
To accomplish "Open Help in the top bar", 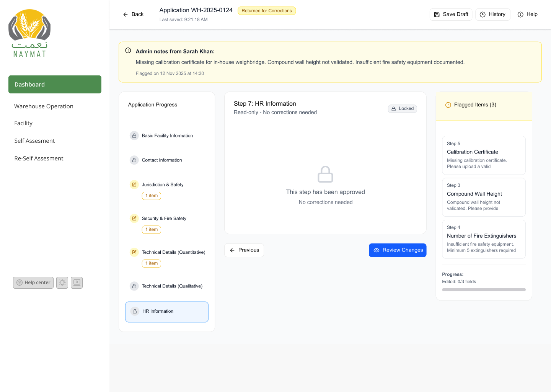I will pos(527,14).
